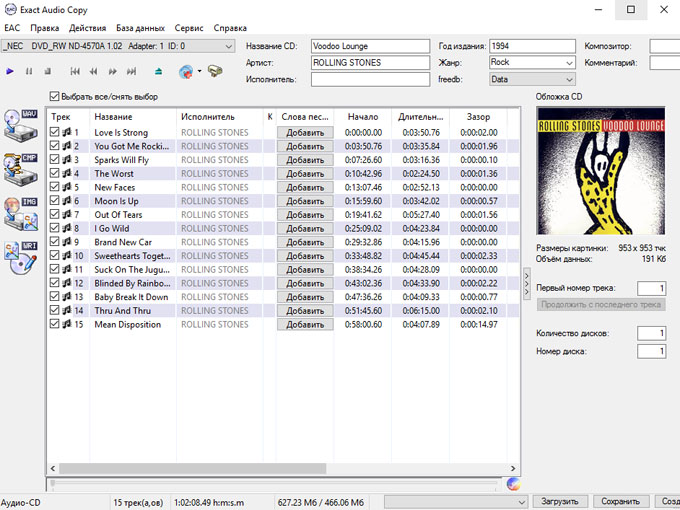Expand the Жанр genre dropdown
680x510 pixels.
569,62
